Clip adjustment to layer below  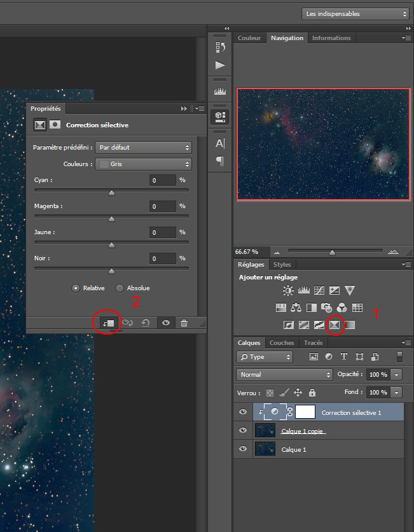pos(108,323)
